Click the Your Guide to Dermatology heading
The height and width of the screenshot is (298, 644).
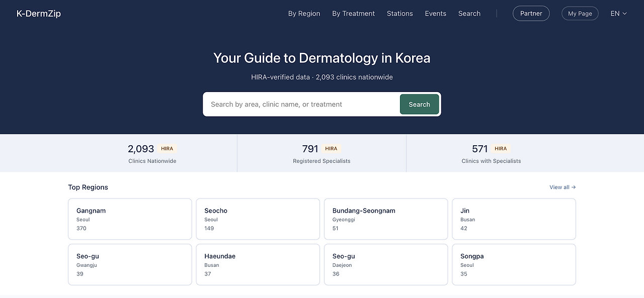[322, 58]
